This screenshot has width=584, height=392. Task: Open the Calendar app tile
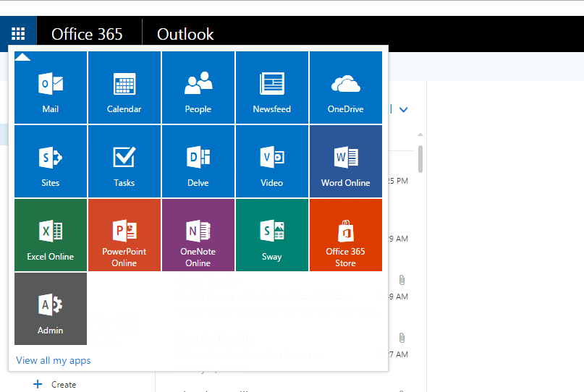pos(124,88)
